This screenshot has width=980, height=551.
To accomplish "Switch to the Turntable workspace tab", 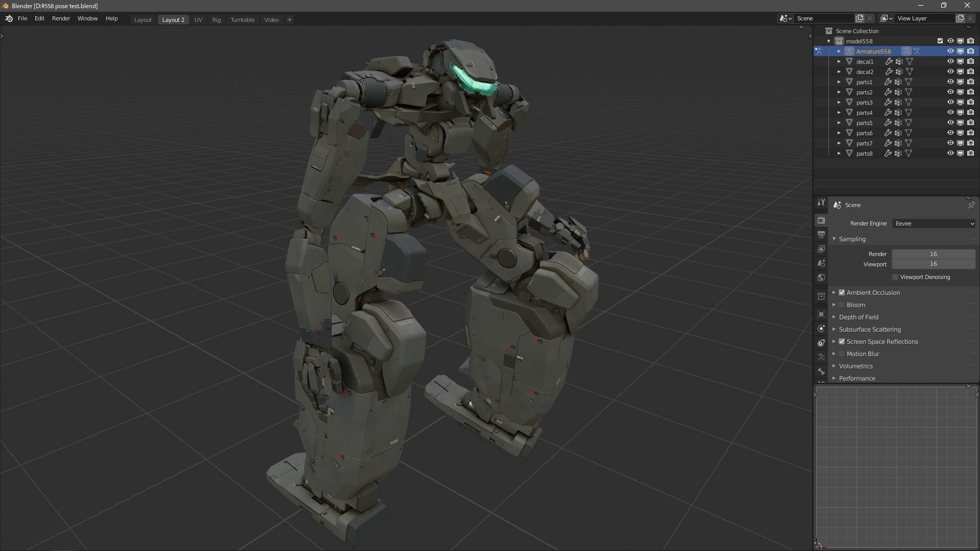I will click(x=242, y=20).
